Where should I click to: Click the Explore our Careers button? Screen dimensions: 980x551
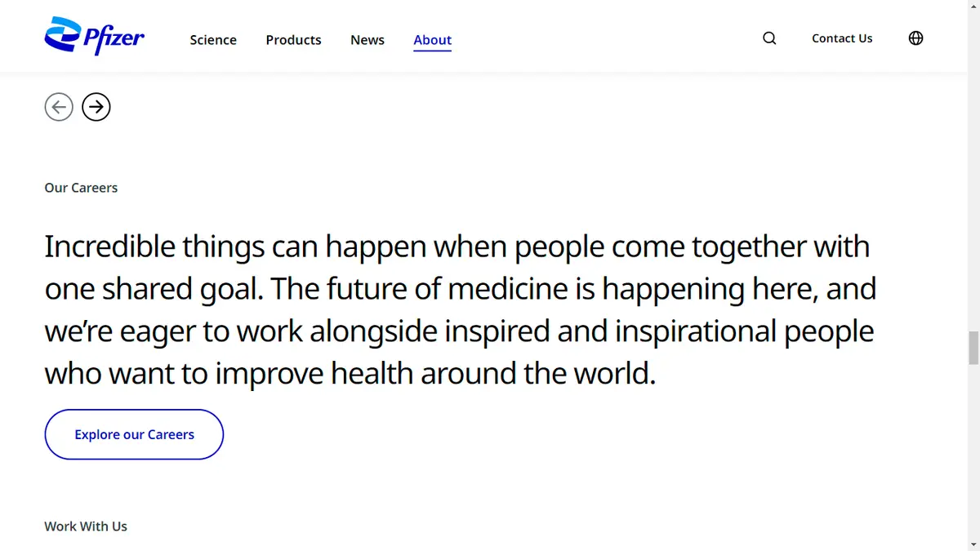point(134,434)
